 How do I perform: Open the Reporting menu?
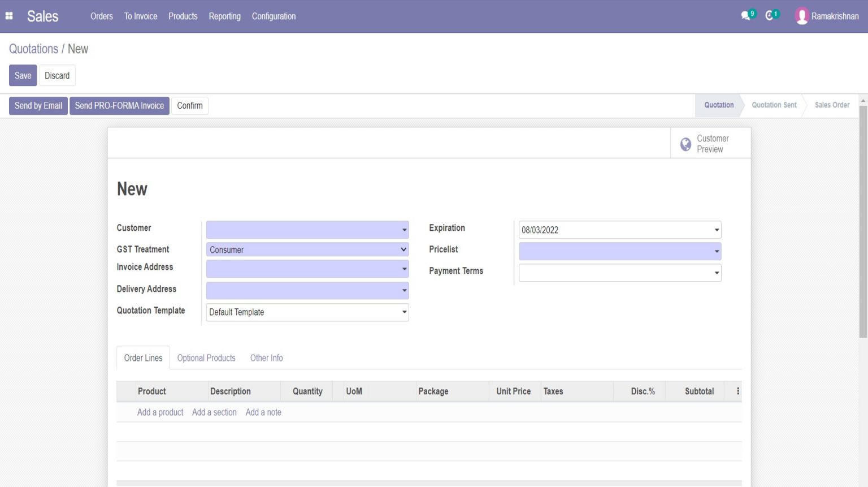click(224, 16)
